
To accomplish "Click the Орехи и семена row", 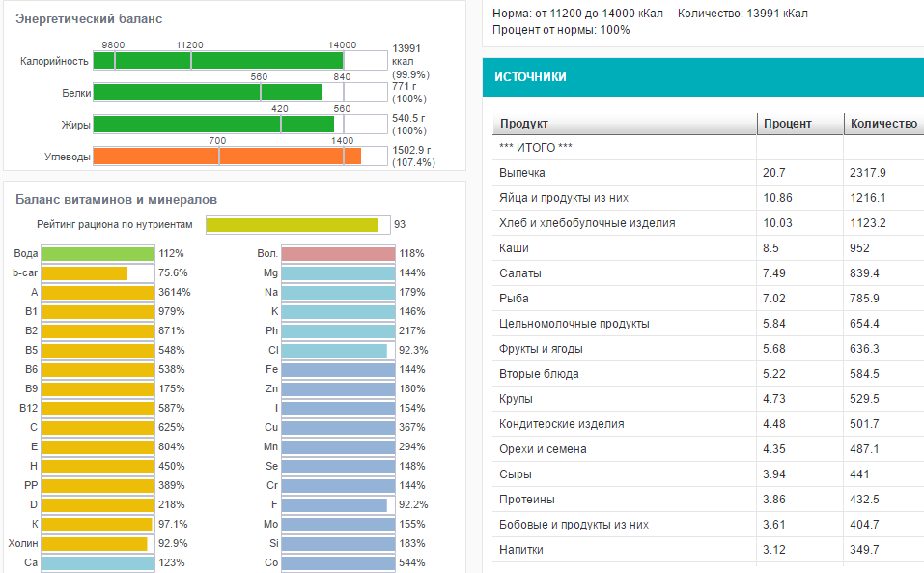I will [623, 449].
